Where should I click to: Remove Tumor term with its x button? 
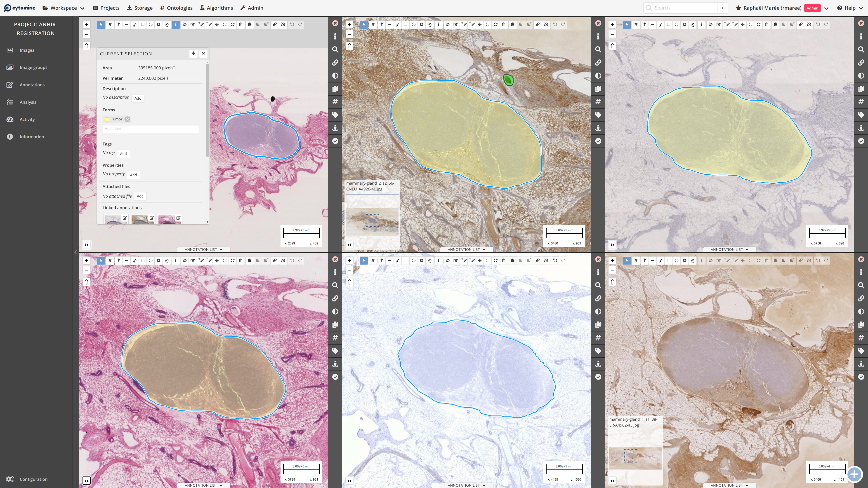tap(127, 119)
